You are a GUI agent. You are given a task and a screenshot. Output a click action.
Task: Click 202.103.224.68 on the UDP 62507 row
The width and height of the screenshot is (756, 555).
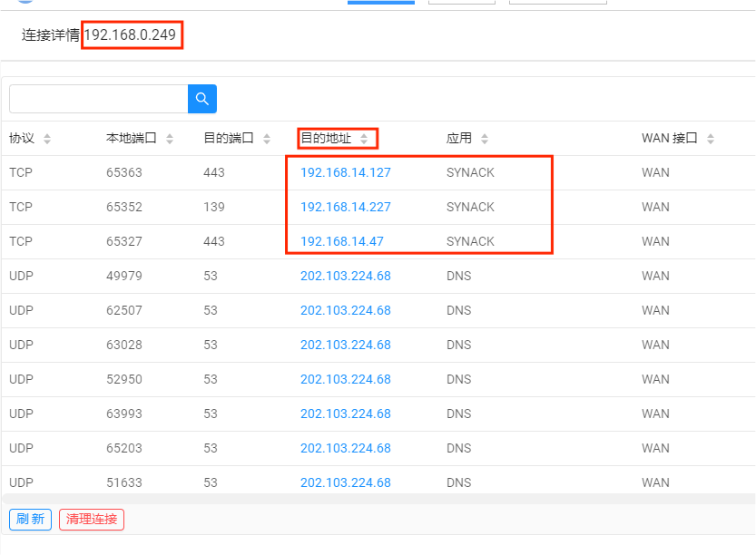(345, 310)
